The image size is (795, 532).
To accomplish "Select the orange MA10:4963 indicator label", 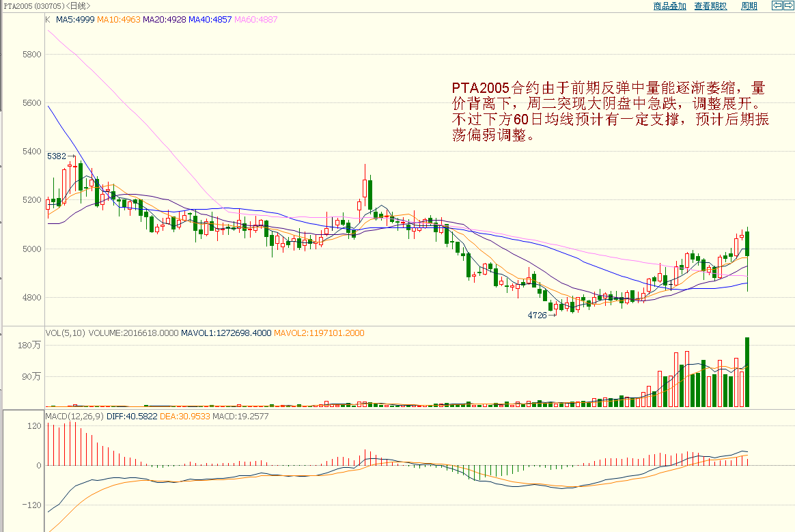I will tap(118, 20).
